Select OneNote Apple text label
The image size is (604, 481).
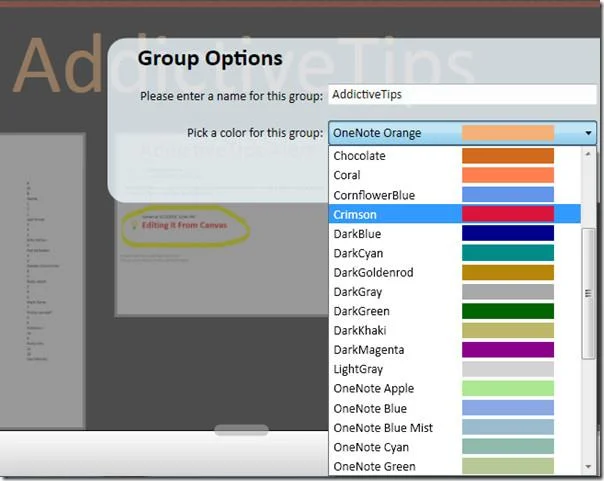(x=374, y=388)
